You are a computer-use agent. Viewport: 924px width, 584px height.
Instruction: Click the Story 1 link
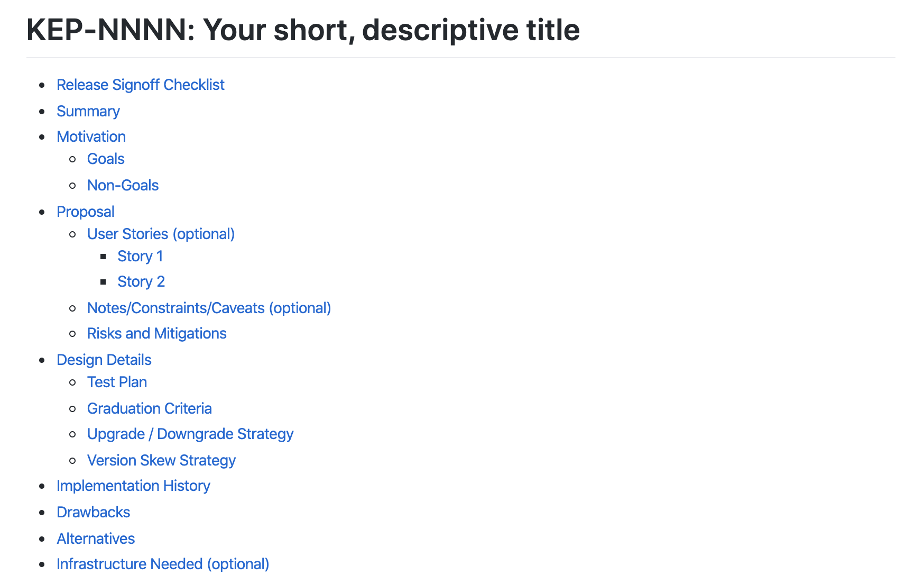coord(140,256)
